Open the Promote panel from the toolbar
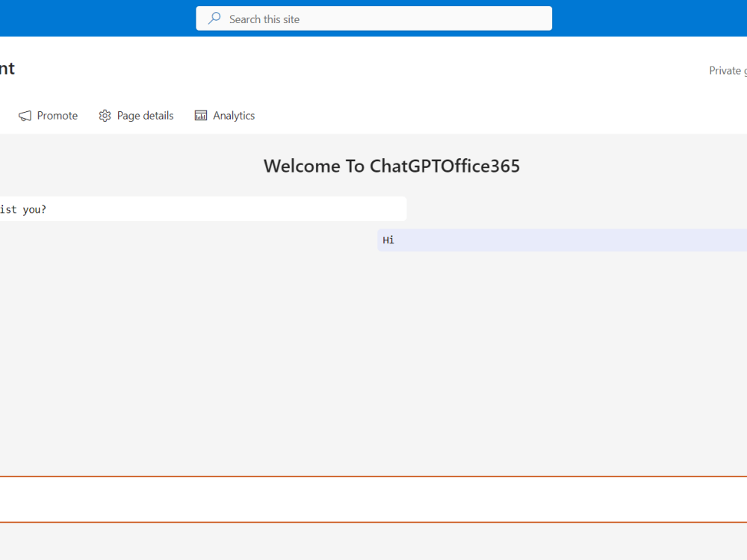 48,115
